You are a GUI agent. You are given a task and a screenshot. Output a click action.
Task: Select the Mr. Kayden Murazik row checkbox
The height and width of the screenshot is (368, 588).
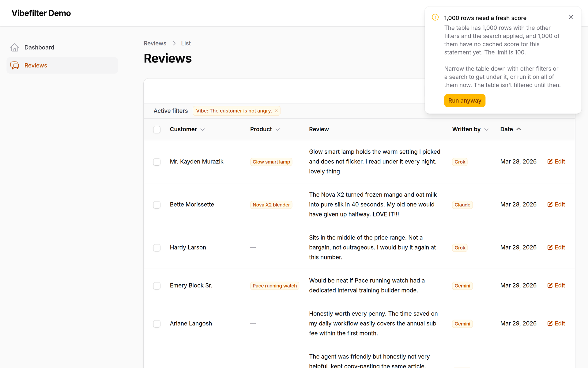pos(157,162)
